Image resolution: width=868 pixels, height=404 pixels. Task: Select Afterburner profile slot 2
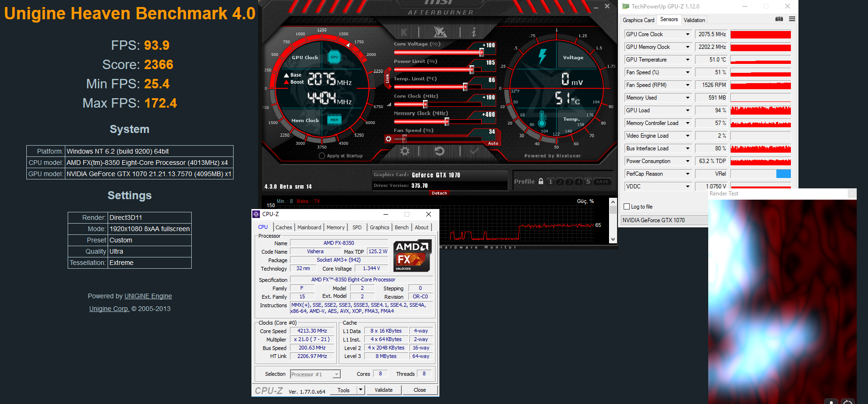coord(560,182)
